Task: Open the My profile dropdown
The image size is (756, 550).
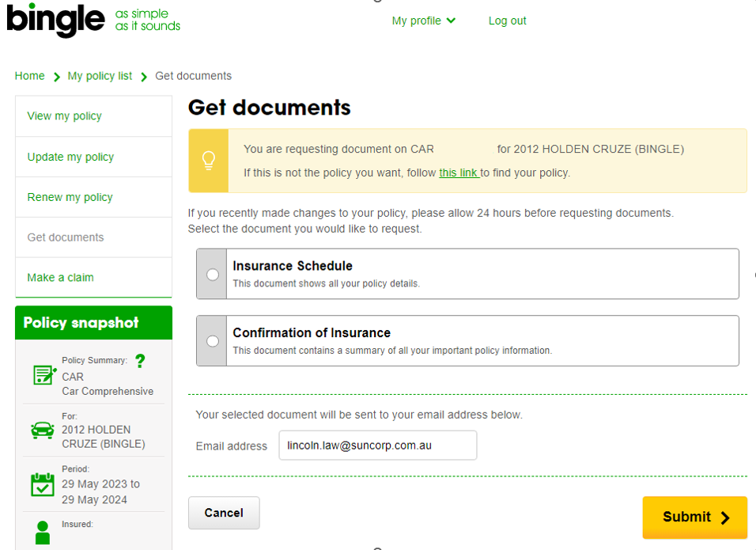Action: [423, 21]
